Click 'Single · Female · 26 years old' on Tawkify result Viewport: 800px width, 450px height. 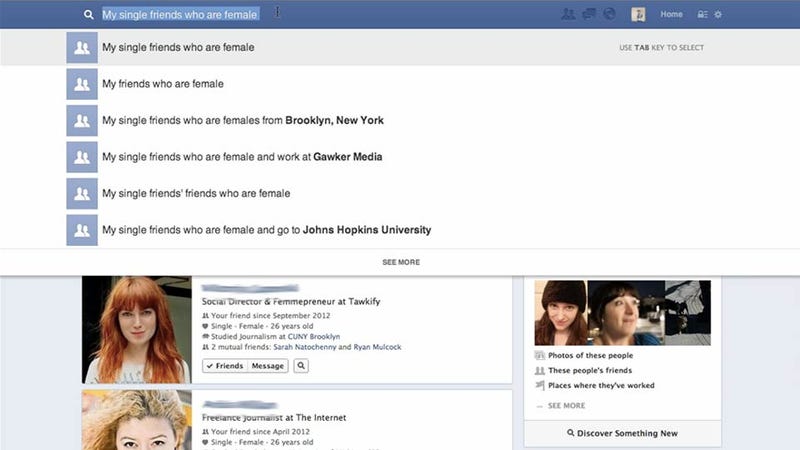coord(262,326)
